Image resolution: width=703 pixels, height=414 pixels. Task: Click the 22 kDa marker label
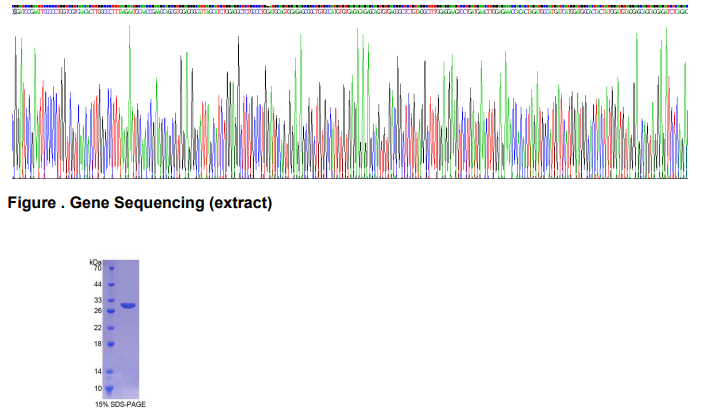point(97,328)
